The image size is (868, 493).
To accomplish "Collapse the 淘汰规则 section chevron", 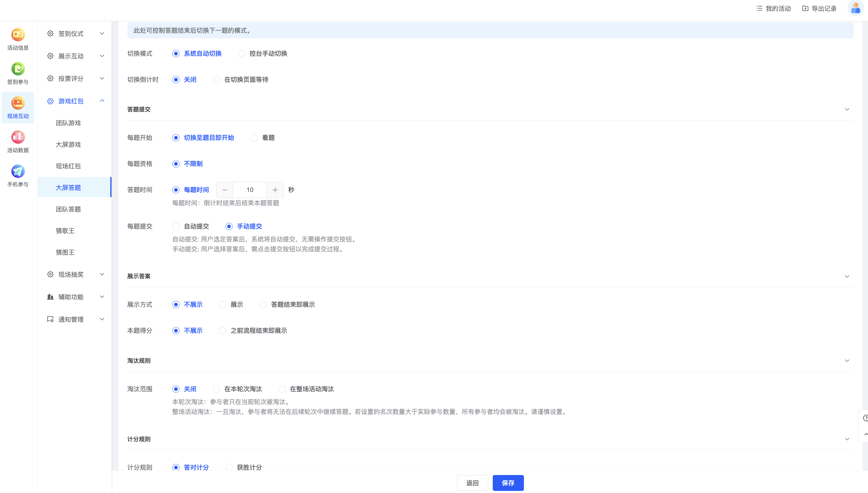I will tap(847, 361).
